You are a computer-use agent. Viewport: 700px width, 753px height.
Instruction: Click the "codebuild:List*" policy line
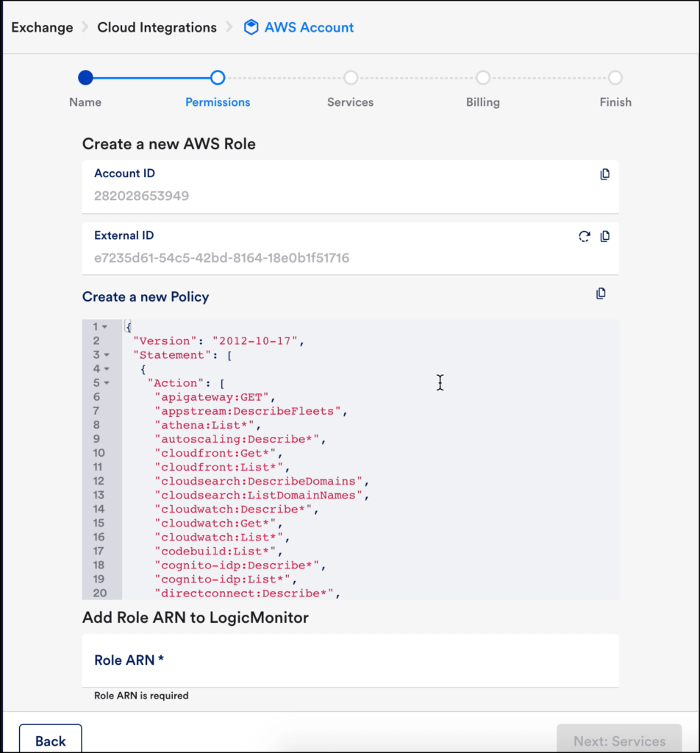point(218,551)
